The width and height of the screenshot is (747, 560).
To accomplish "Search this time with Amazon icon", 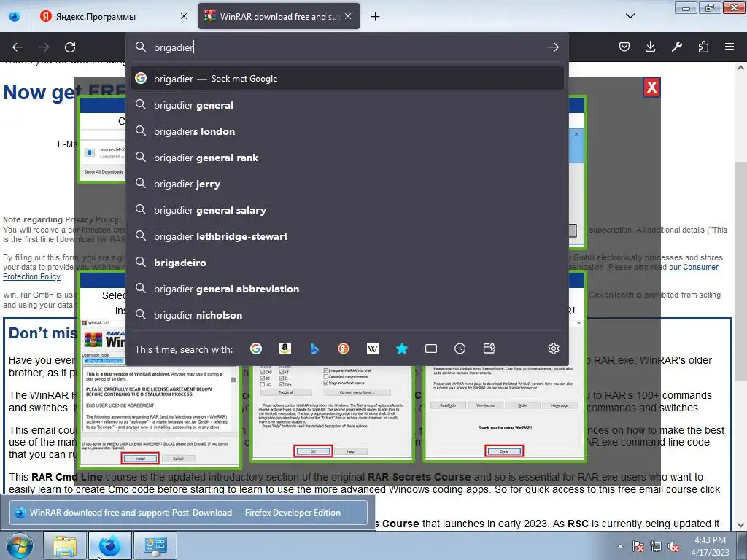I will tap(285, 349).
